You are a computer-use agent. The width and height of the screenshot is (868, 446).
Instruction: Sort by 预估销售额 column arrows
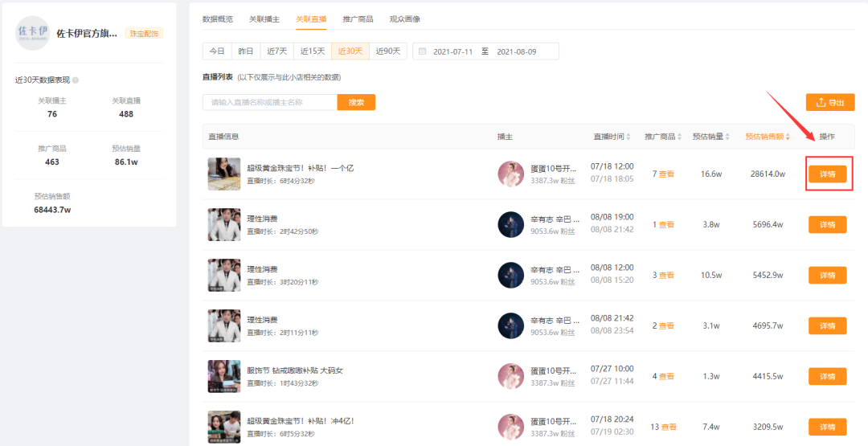(788, 137)
